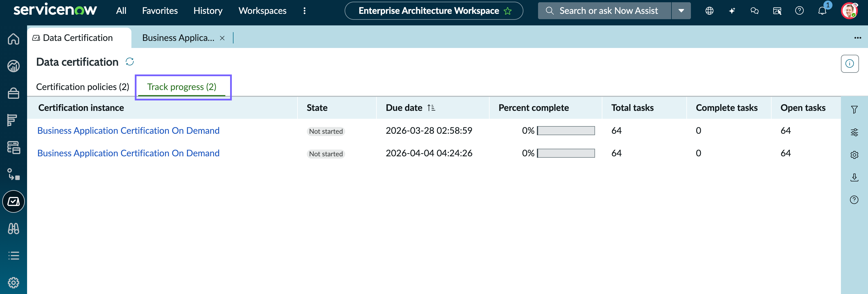Click the globe language icon
The image size is (868, 294).
click(x=709, y=11)
